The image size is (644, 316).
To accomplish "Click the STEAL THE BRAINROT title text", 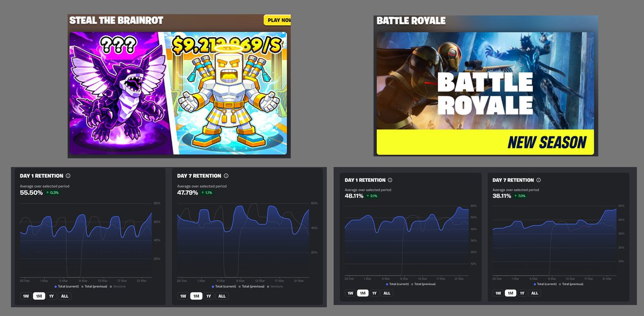I will click(116, 20).
